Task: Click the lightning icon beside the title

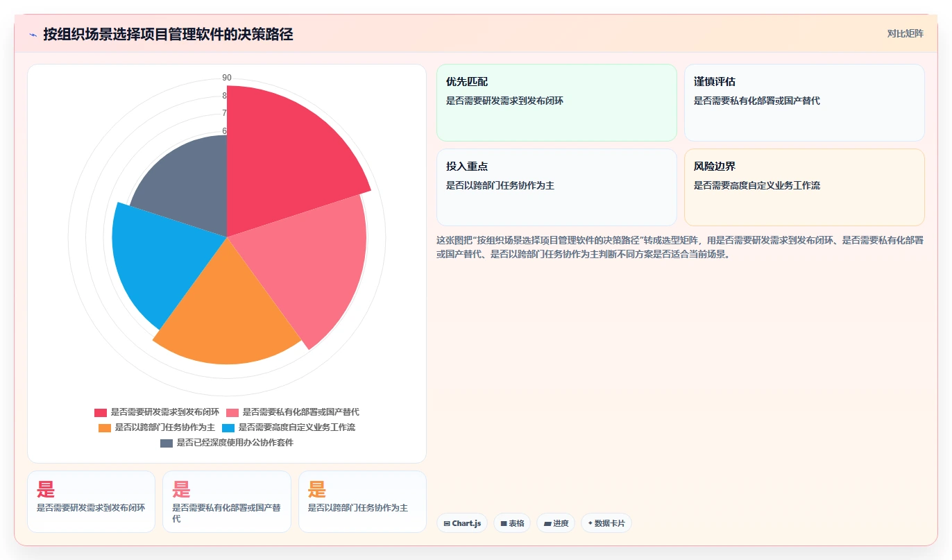Action: [x=33, y=35]
